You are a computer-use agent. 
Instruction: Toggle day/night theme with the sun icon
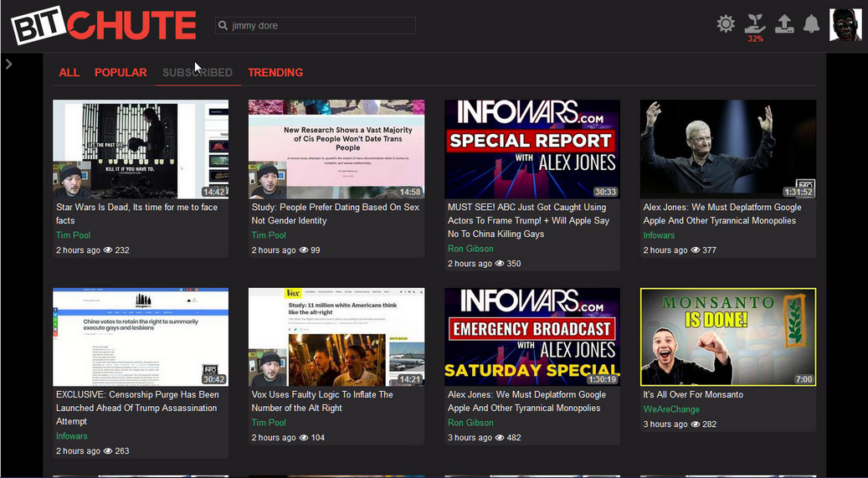[x=726, y=24]
